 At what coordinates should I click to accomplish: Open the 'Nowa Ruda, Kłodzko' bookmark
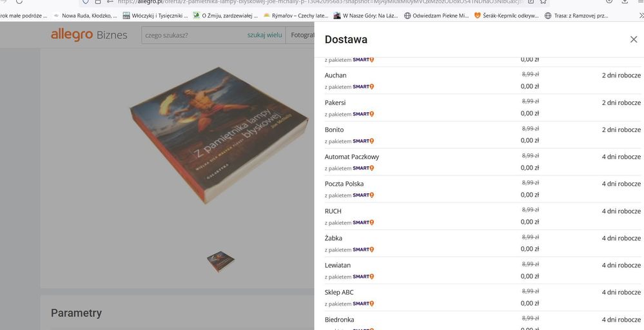tap(85, 15)
